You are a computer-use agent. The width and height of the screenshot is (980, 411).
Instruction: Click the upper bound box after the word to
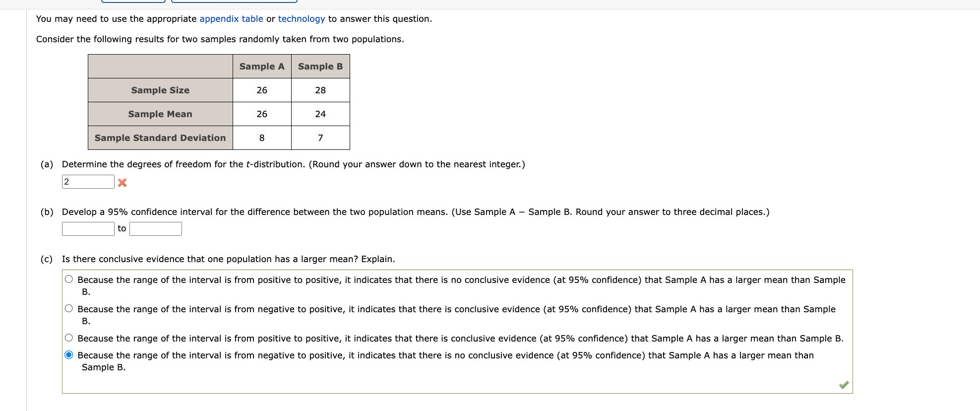[155, 228]
